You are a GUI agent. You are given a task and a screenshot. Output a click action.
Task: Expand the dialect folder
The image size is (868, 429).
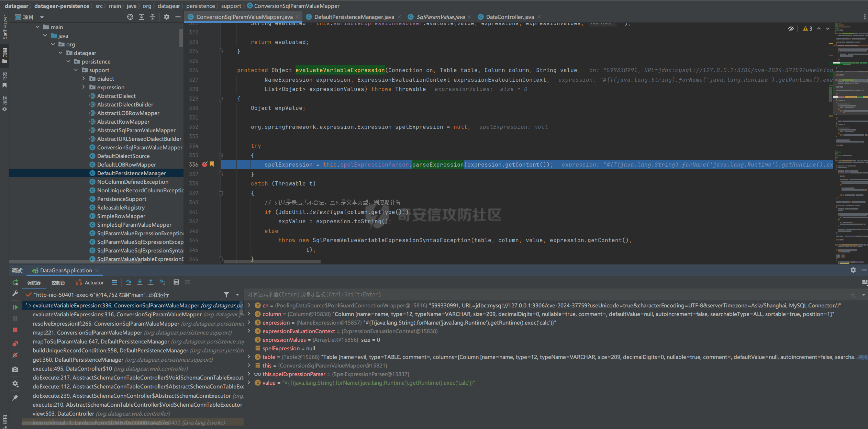tap(84, 79)
